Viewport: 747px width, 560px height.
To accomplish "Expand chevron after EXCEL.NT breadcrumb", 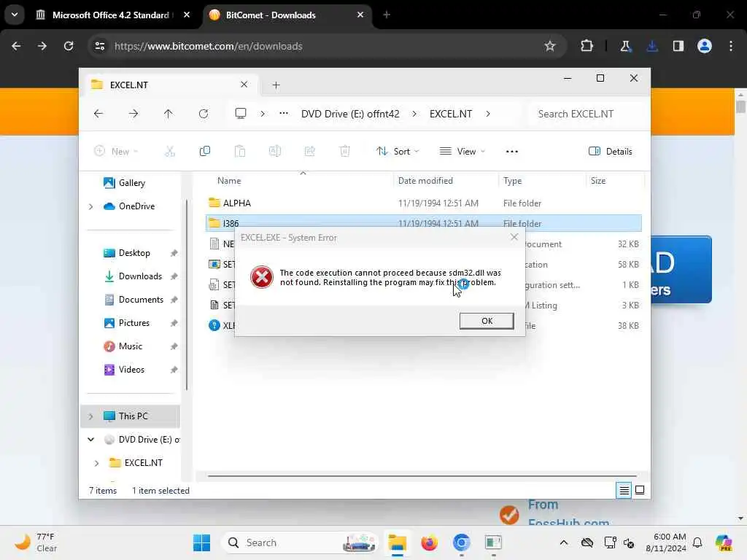I will pos(488,114).
